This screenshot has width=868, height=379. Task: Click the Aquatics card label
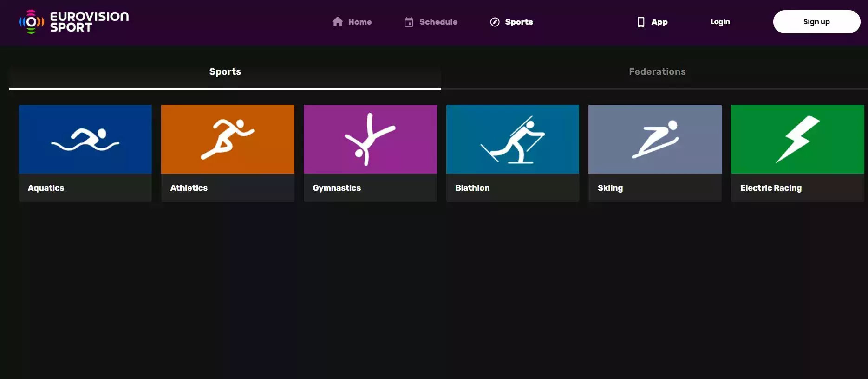point(46,188)
